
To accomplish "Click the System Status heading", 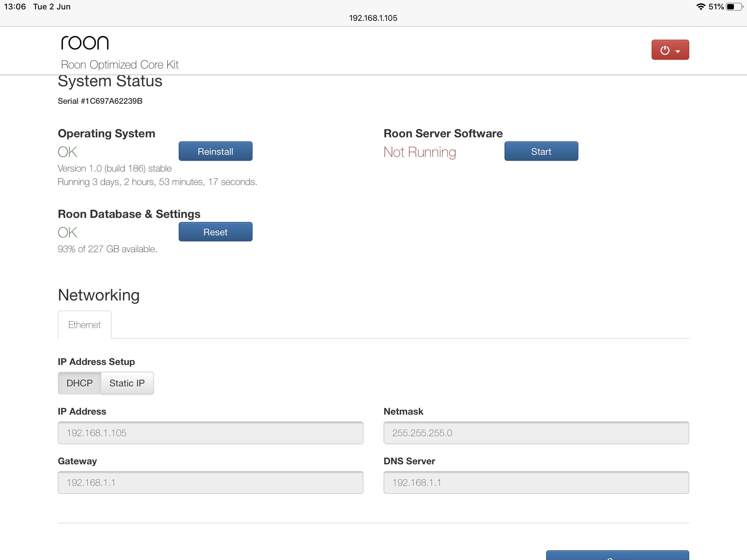I will (x=110, y=81).
